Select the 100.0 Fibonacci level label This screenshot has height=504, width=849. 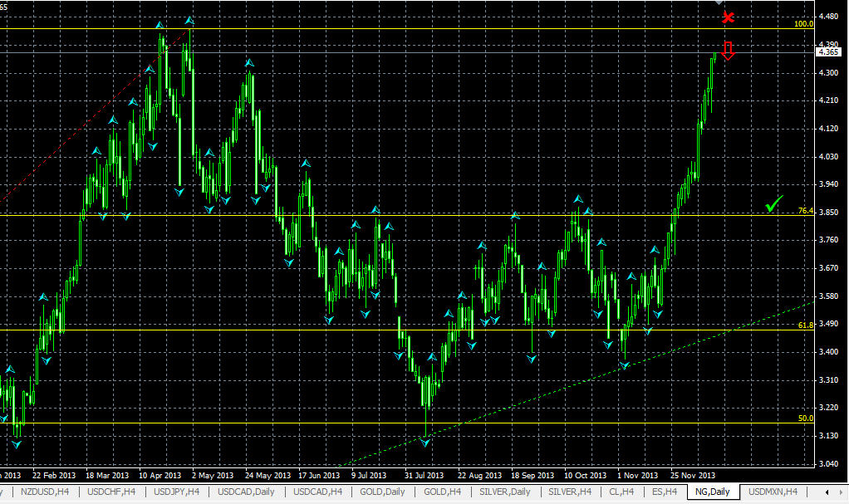point(803,24)
